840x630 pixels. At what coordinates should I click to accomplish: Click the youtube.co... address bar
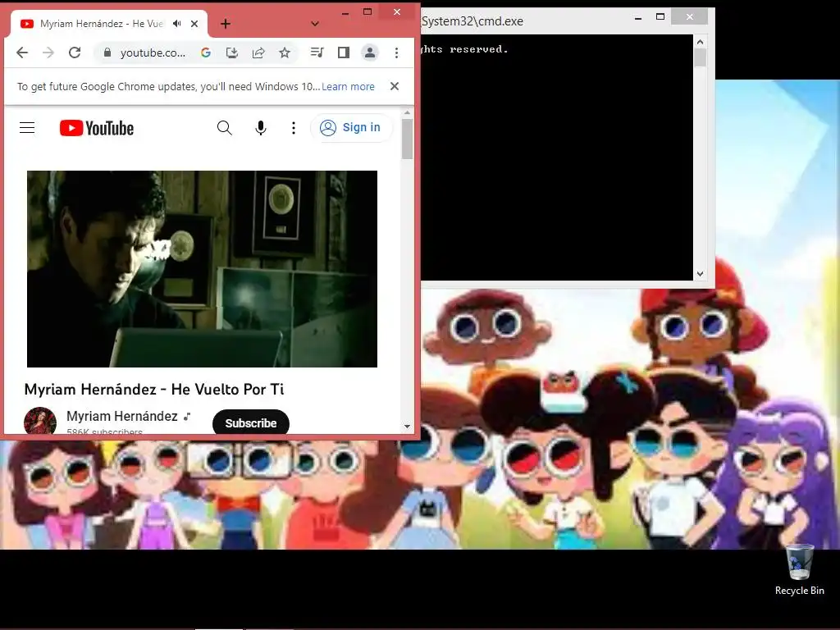coord(153,52)
